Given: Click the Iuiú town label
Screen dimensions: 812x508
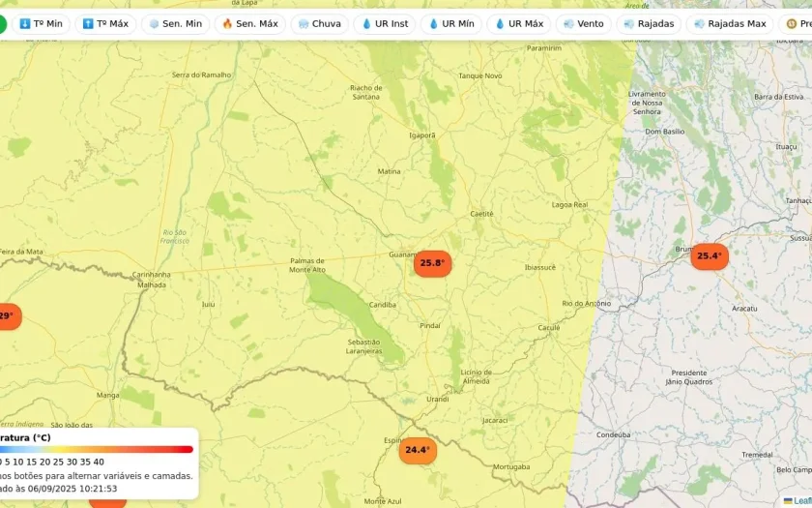Looking at the screenshot, I should coord(208,304).
